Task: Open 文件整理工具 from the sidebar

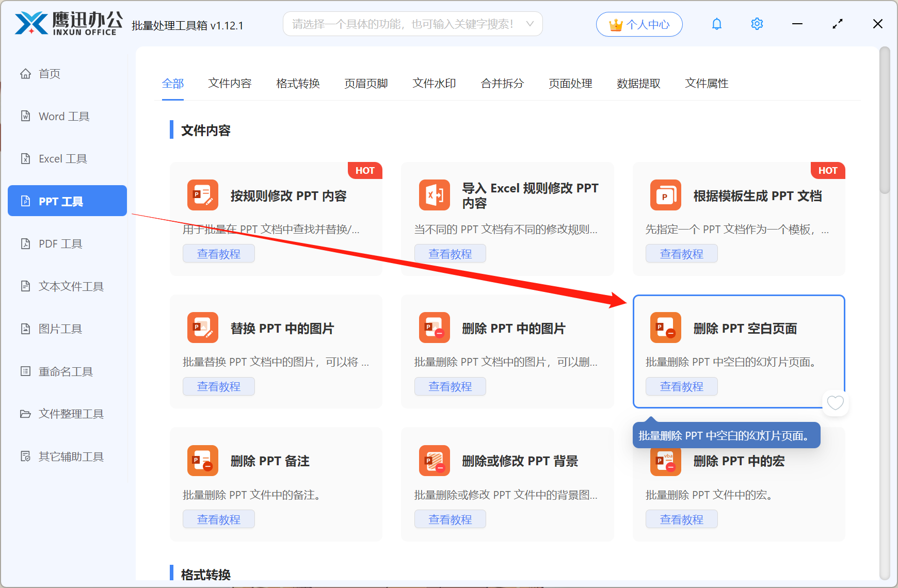Action: [x=70, y=414]
